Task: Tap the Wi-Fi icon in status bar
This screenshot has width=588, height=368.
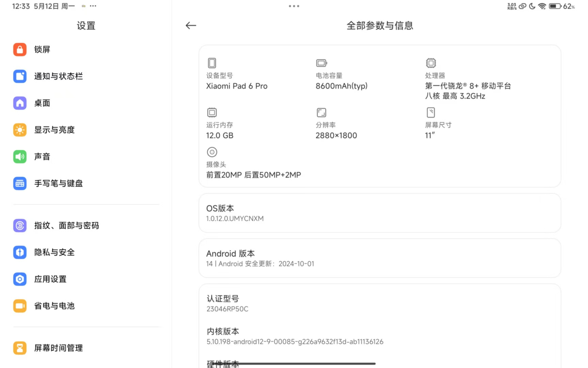Action: pos(542,6)
